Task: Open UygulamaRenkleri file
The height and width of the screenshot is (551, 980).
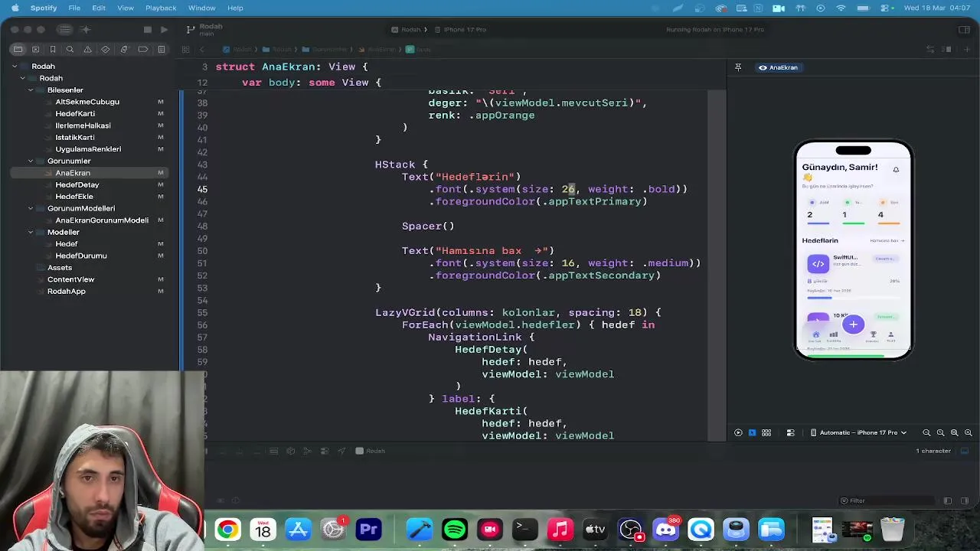Action: point(88,149)
